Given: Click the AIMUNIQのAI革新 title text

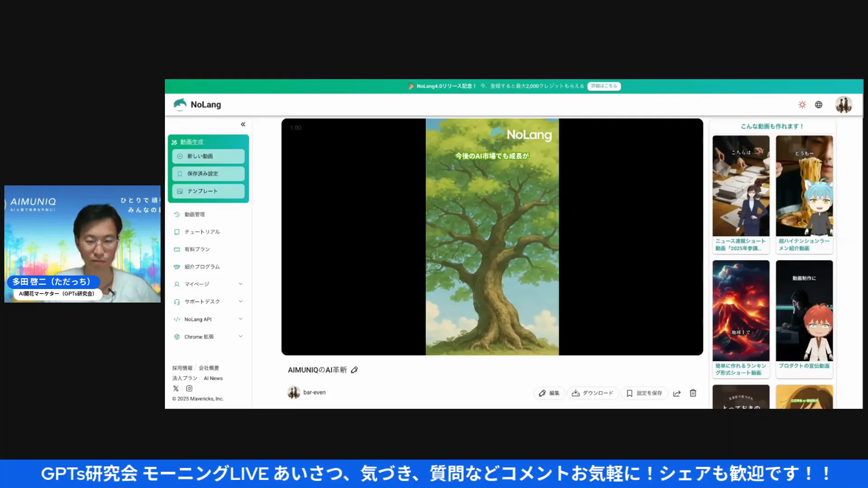Looking at the screenshot, I should 317,370.
